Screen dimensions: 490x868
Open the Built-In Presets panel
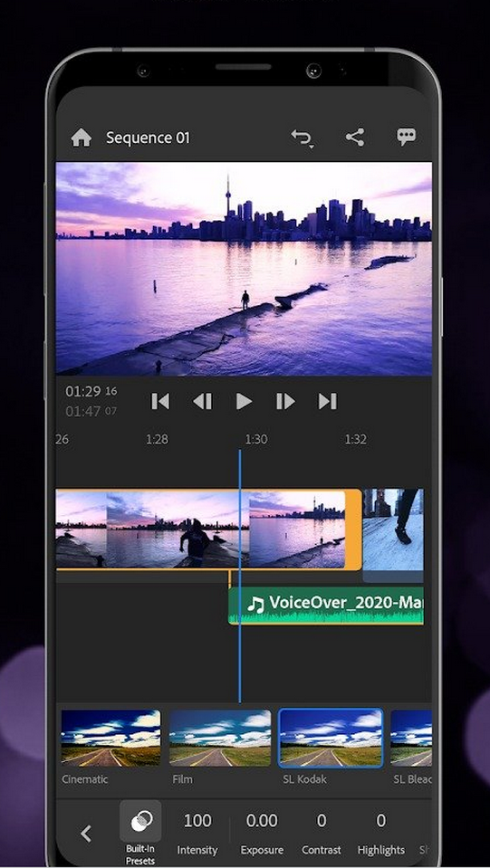[x=140, y=833]
